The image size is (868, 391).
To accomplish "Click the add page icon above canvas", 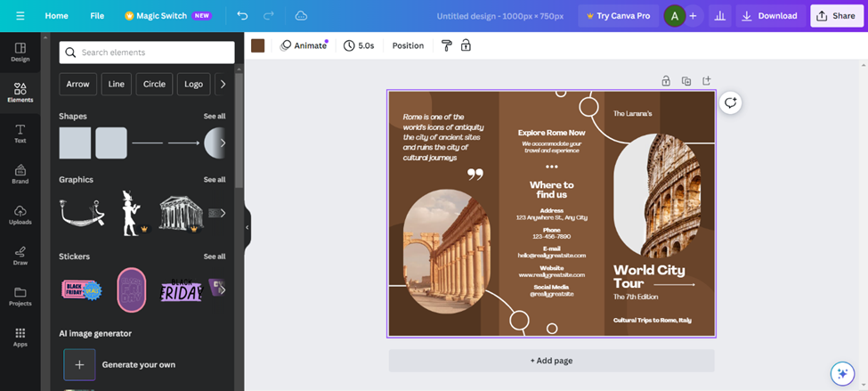I will coord(706,81).
